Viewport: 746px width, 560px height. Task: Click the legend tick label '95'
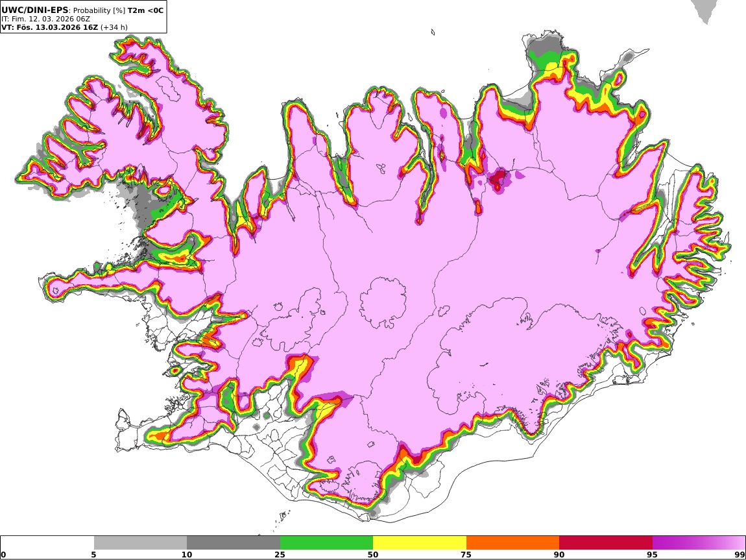tap(653, 555)
